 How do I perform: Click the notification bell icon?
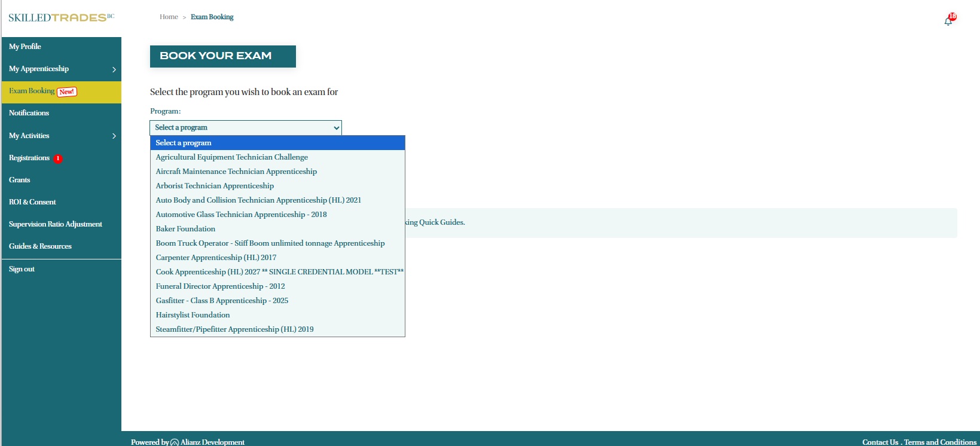click(948, 21)
